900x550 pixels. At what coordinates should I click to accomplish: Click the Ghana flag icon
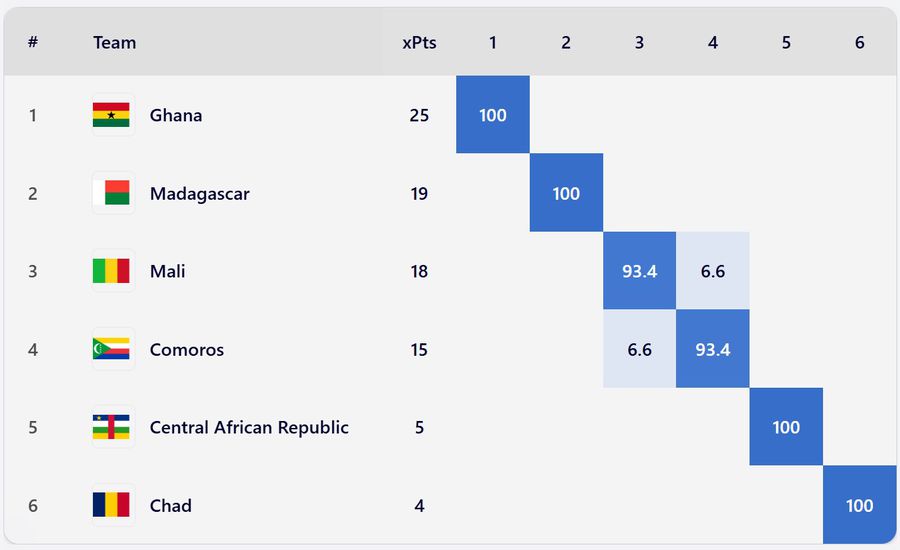[111, 115]
